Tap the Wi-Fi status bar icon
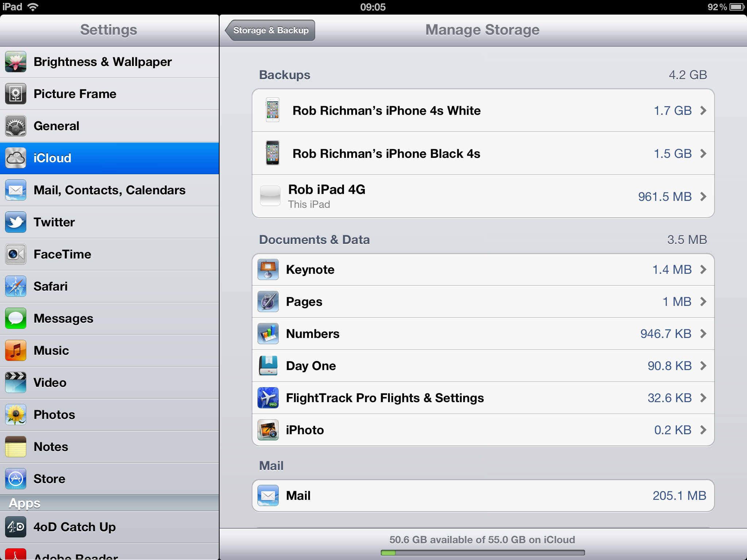Viewport: 747px width, 560px height. click(x=33, y=7)
